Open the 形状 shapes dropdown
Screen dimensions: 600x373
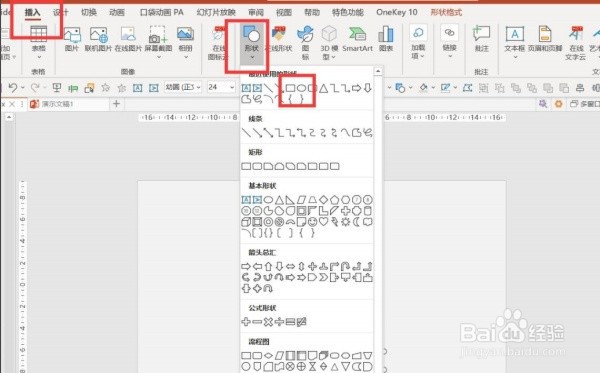[x=252, y=43]
